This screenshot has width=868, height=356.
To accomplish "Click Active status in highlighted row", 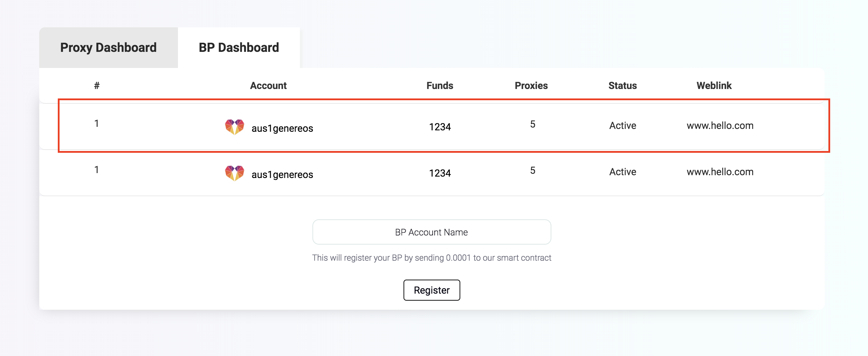I will [x=622, y=125].
